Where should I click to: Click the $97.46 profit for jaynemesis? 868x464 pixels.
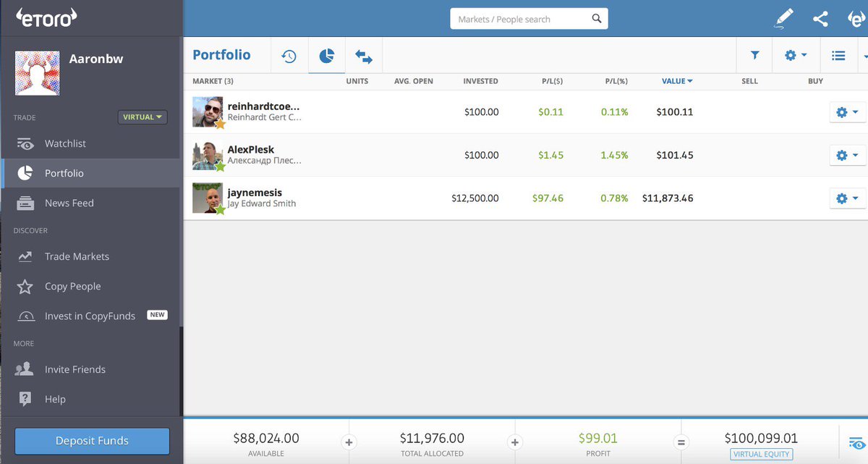click(548, 198)
